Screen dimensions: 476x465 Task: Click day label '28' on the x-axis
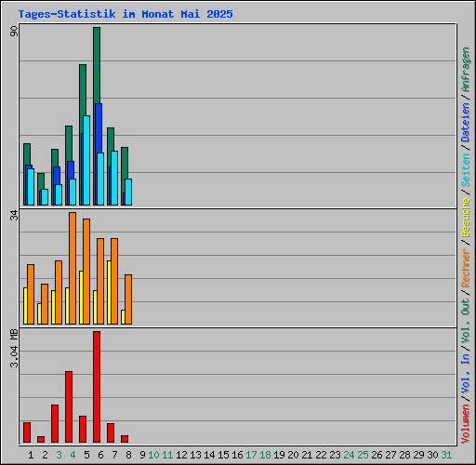404,455
